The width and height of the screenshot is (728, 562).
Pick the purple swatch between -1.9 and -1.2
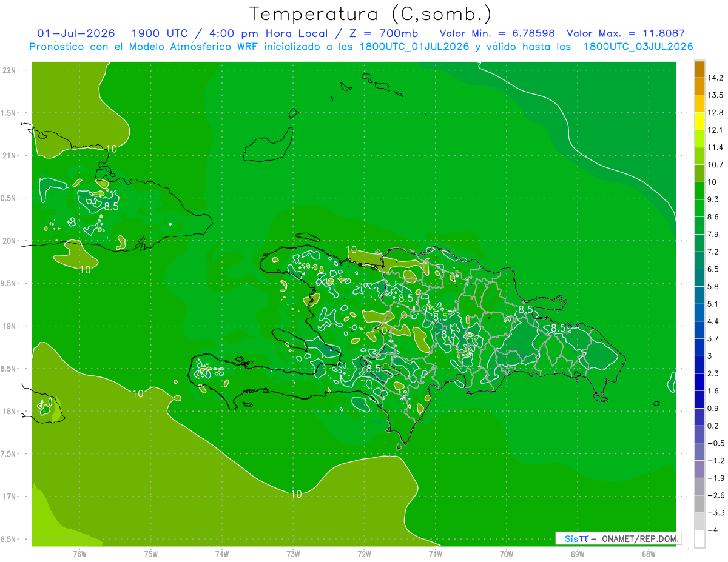click(x=699, y=469)
